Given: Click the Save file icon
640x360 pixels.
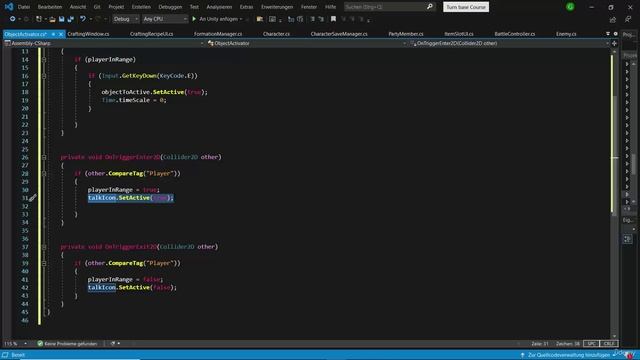Looking at the screenshot, I should 62,19.
